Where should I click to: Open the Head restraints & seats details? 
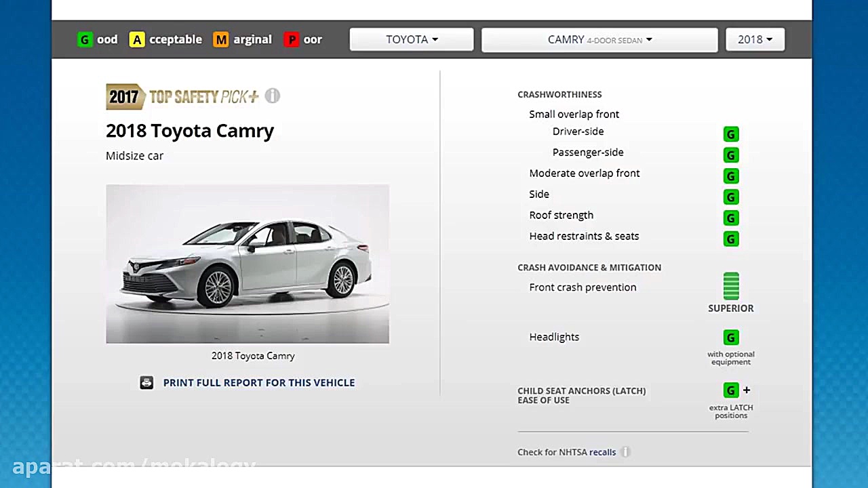click(585, 237)
